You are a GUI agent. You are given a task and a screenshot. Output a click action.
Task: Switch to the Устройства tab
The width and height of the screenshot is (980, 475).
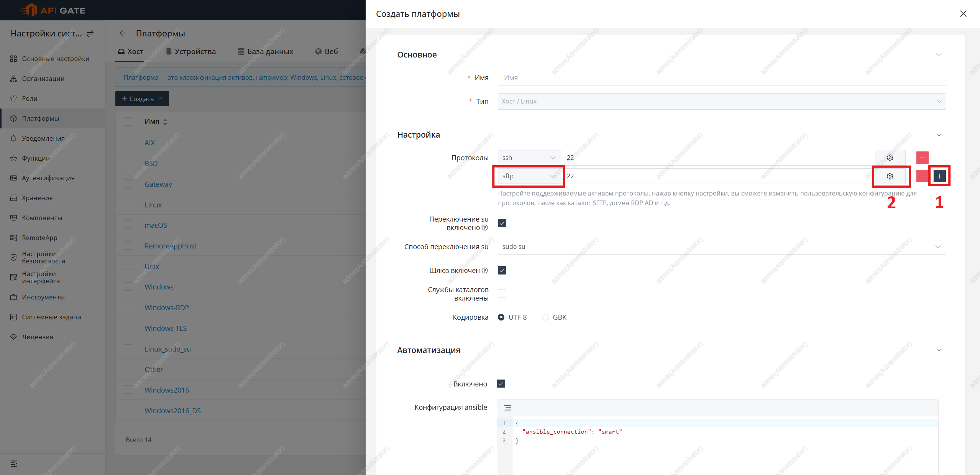coord(190,51)
